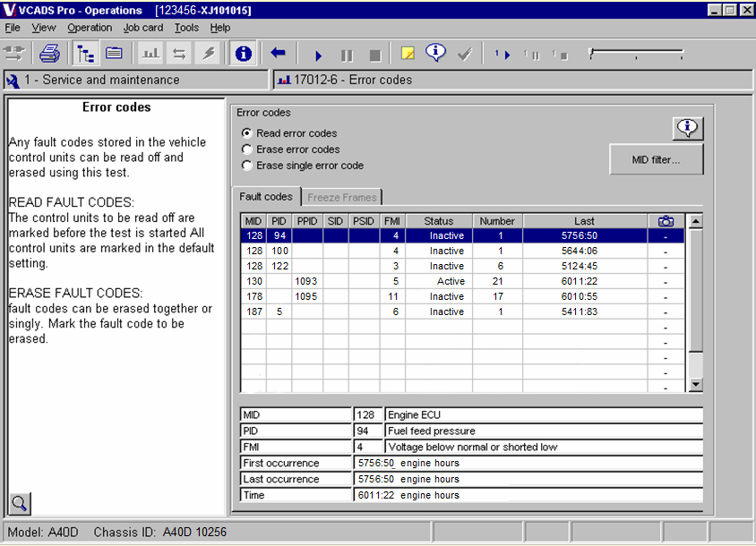Image resolution: width=756 pixels, height=546 pixels.
Task: Open the Tools menu
Action: click(x=186, y=28)
